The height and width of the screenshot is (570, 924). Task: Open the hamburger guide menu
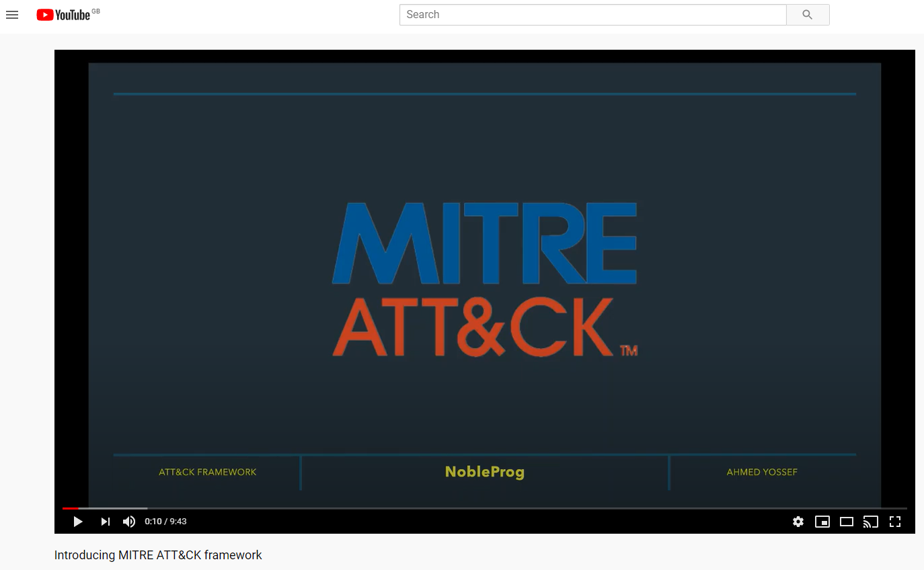(12, 15)
